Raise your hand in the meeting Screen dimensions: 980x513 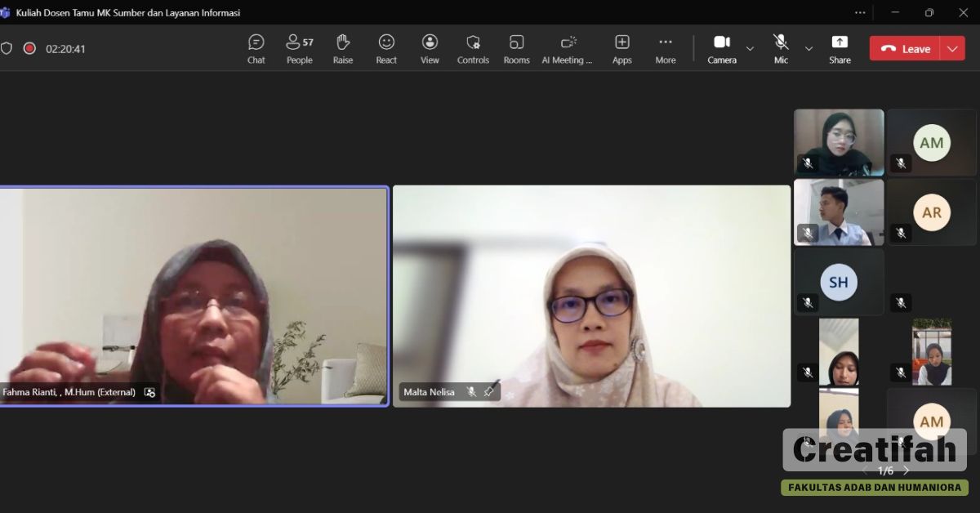coord(343,48)
